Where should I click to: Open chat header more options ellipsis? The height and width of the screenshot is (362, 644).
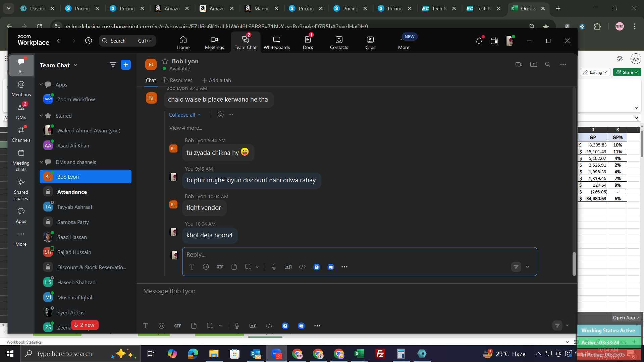click(563, 64)
